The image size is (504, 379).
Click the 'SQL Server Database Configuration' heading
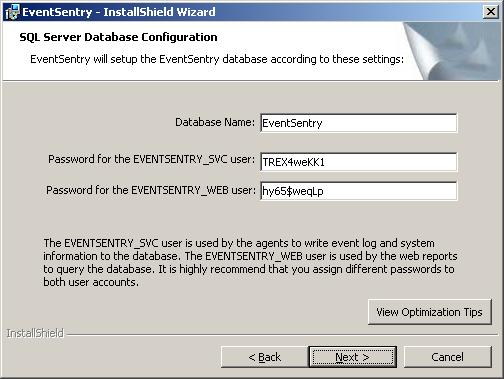pos(118,37)
